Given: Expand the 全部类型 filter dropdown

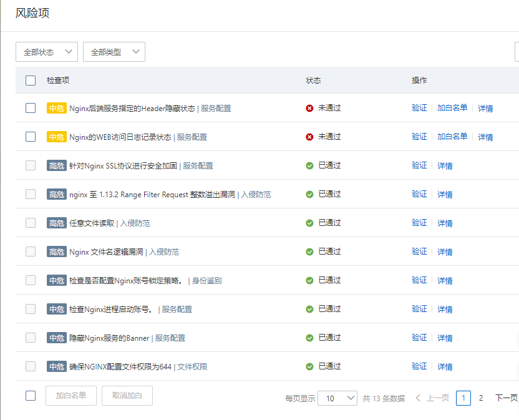Looking at the screenshot, I should (x=114, y=52).
